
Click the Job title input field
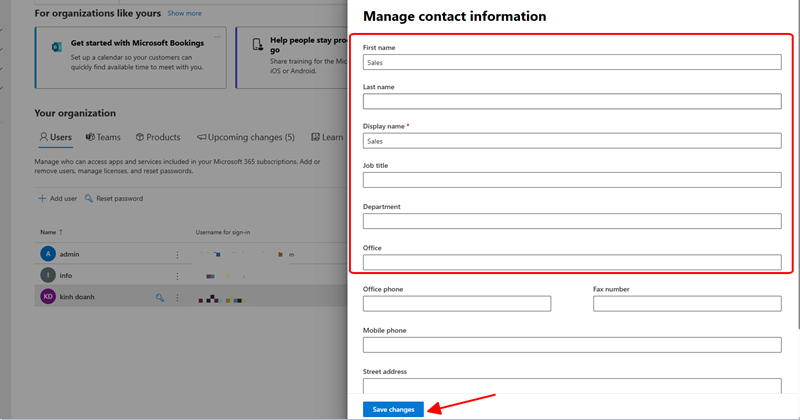571,180
